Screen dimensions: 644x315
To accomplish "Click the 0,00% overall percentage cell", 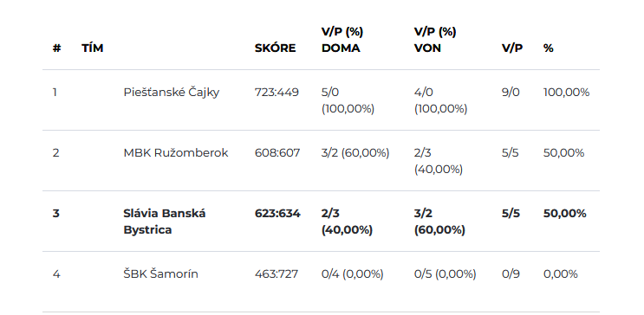I will click(x=561, y=273).
